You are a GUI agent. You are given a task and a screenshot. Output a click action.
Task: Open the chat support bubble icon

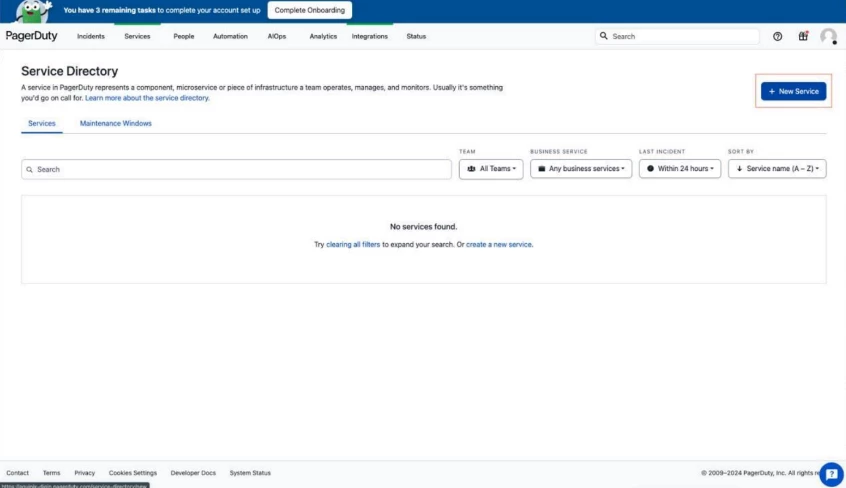click(831, 474)
